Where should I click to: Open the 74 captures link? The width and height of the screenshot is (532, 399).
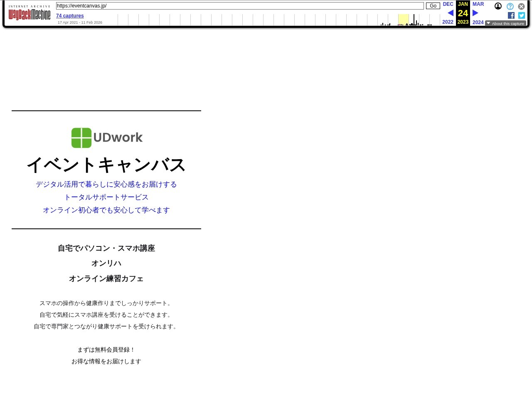pyautogui.click(x=70, y=16)
